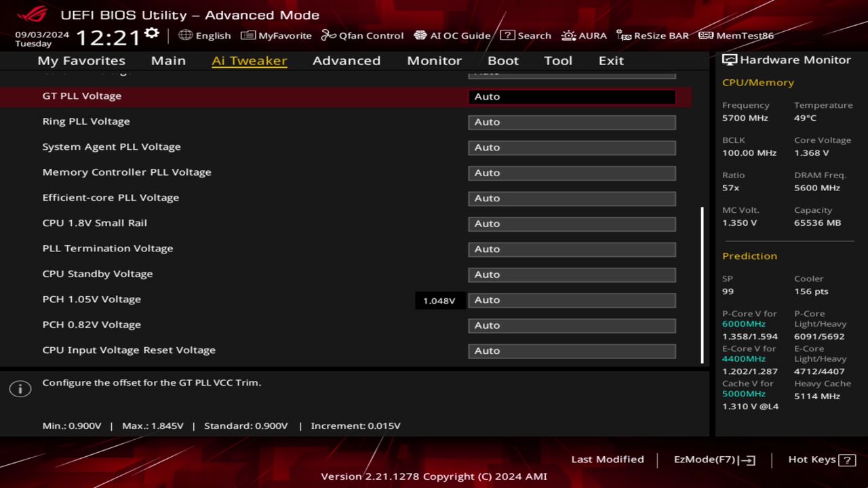Click PCH 0.82V Voltage Auto field
Viewport: 868px width, 488px height.
click(x=572, y=325)
